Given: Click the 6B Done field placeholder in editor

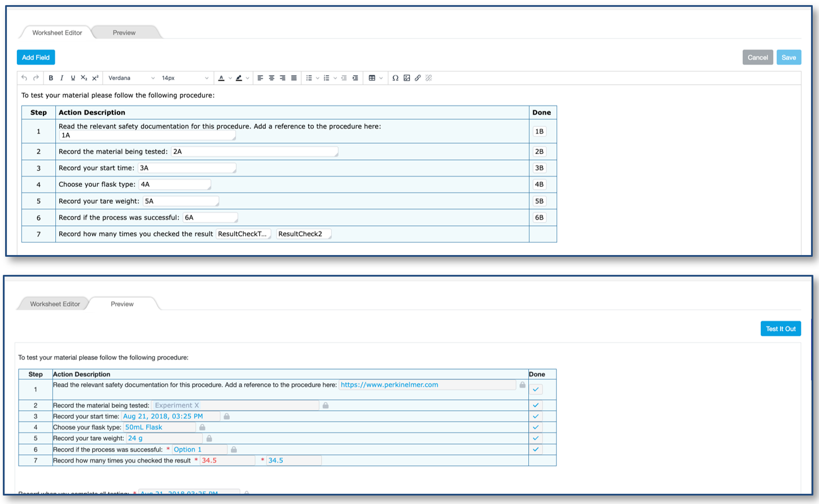Looking at the screenshot, I should [539, 217].
